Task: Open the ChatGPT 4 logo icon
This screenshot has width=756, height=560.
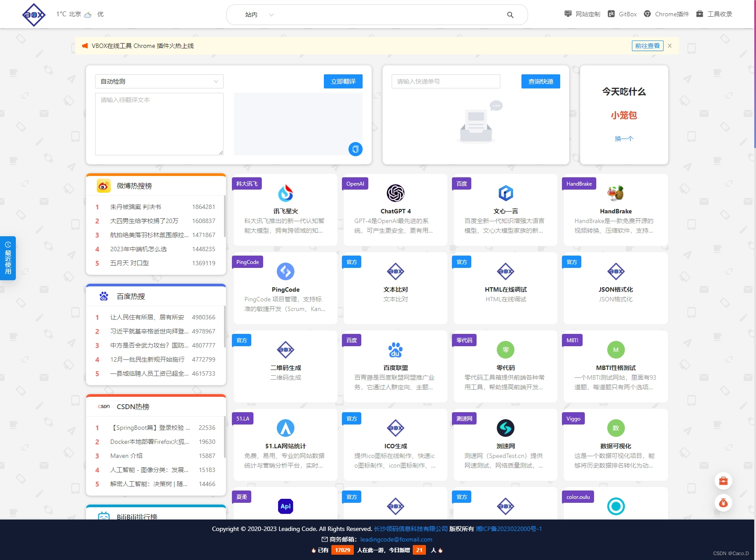Action: (x=396, y=193)
